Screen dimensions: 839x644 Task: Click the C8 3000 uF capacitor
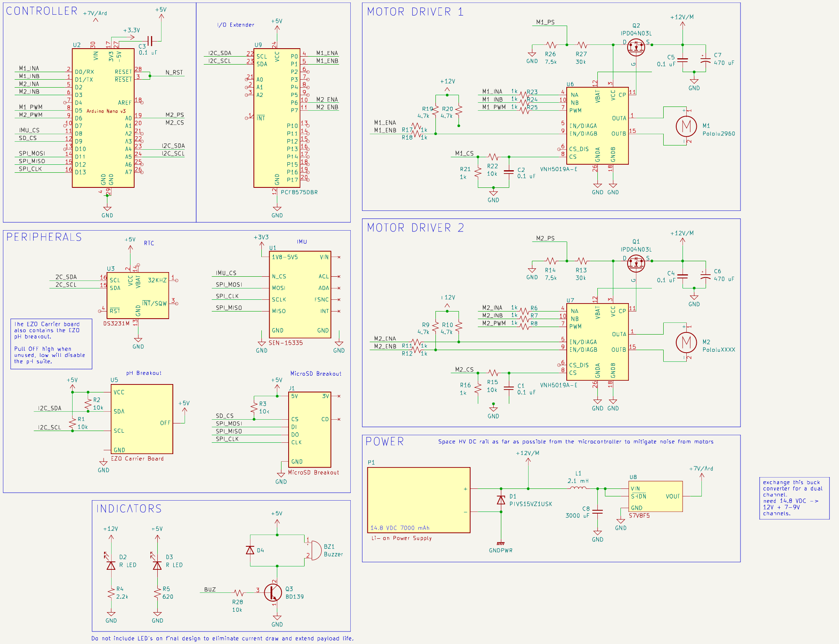tap(597, 512)
